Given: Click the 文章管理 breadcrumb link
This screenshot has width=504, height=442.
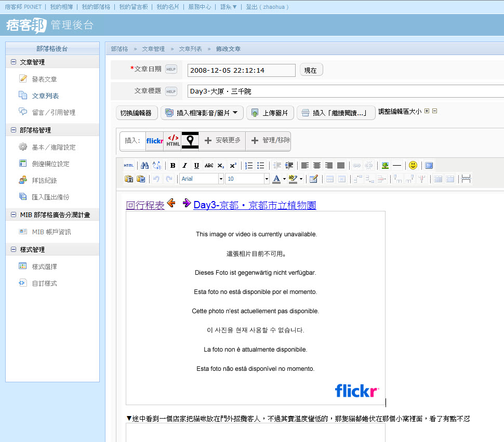Looking at the screenshot, I should click(153, 49).
